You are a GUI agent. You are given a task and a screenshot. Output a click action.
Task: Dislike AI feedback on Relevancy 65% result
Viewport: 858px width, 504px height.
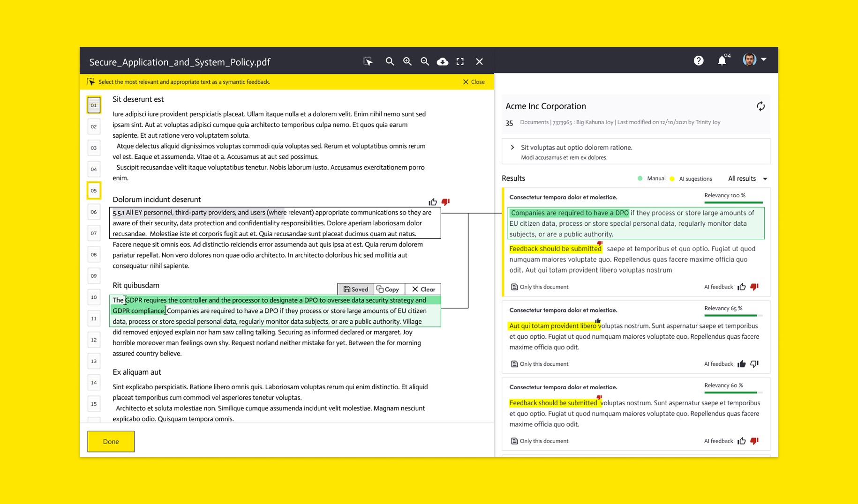pyautogui.click(x=754, y=364)
